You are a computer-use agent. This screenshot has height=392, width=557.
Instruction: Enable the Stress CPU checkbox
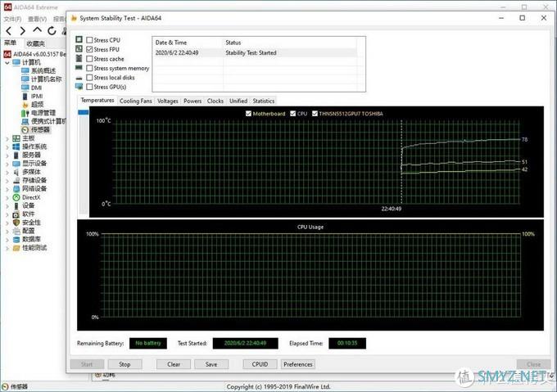(89, 40)
